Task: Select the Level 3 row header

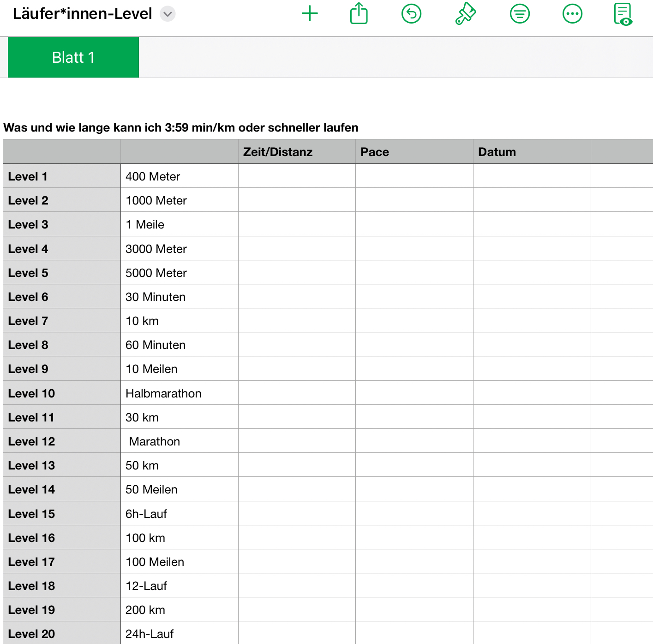Action: (62, 224)
